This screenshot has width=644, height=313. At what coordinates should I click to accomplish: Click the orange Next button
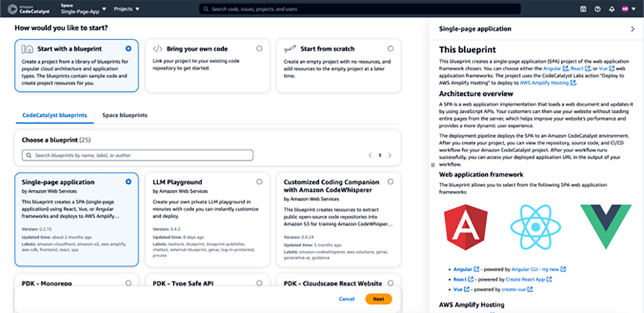[378, 299]
